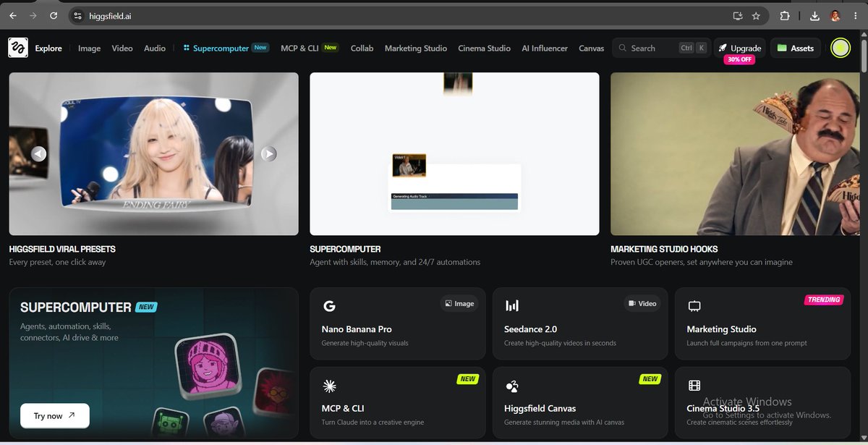Go forward with browser forward arrow
Image resolution: width=868 pixels, height=445 pixels.
(33, 15)
